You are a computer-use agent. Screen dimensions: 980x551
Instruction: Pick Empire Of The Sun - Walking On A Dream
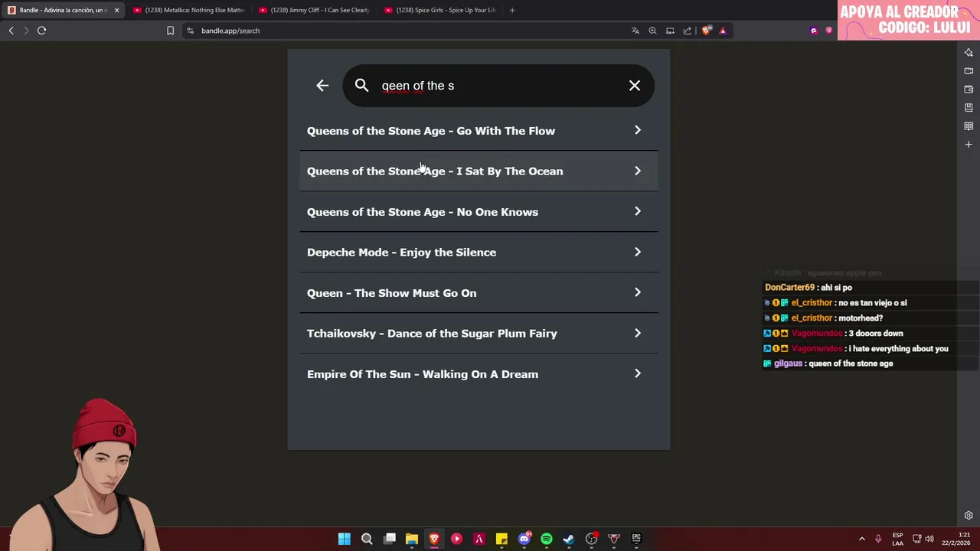pyautogui.click(x=479, y=374)
